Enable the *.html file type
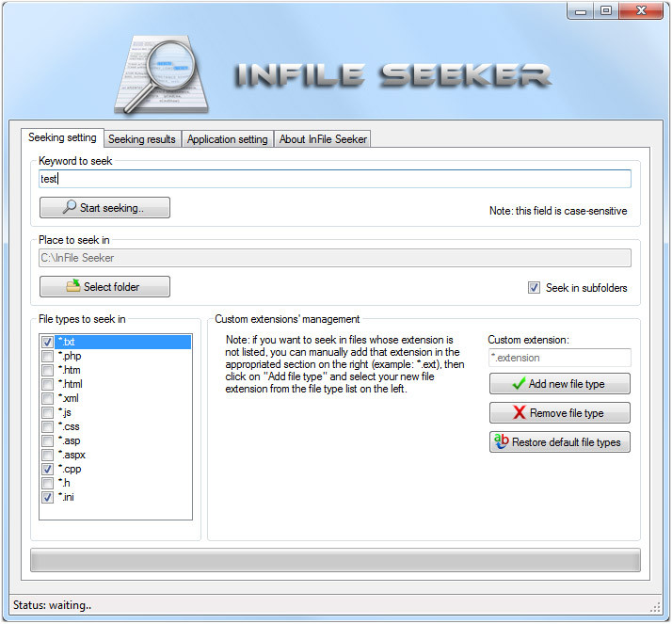672x624 pixels. coord(47,384)
